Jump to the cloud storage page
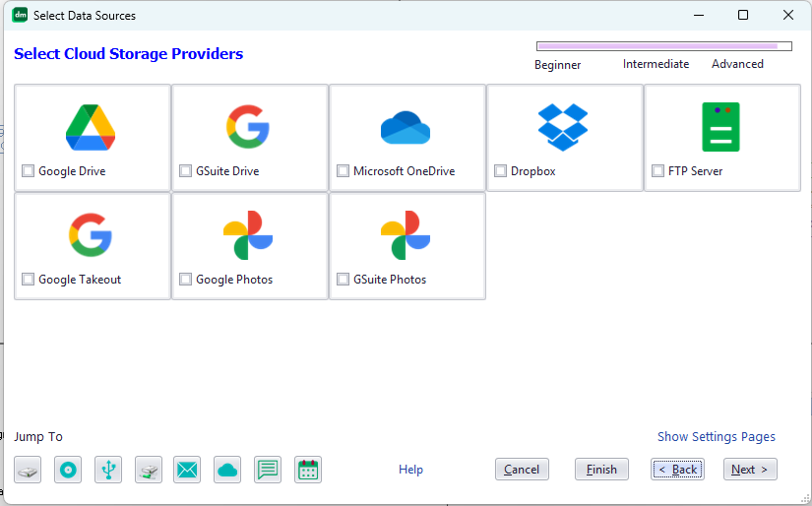Viewport: 812px width, 506px height. point(227,470)
